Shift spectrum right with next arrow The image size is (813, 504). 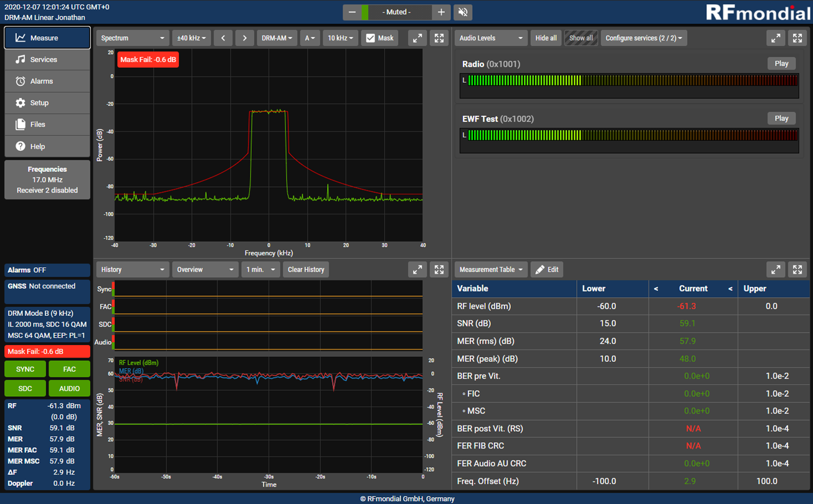click(x=245, y=38)
